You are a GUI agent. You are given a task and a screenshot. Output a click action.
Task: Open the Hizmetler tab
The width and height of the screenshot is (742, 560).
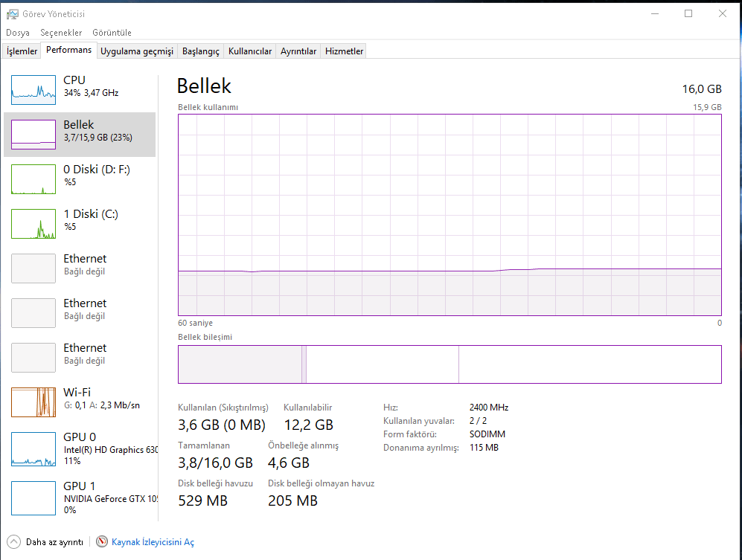(x=344, y=51)
